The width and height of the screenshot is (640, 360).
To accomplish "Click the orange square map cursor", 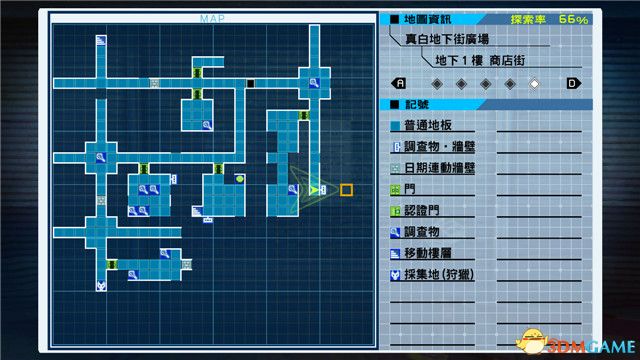I will point(346,190).
